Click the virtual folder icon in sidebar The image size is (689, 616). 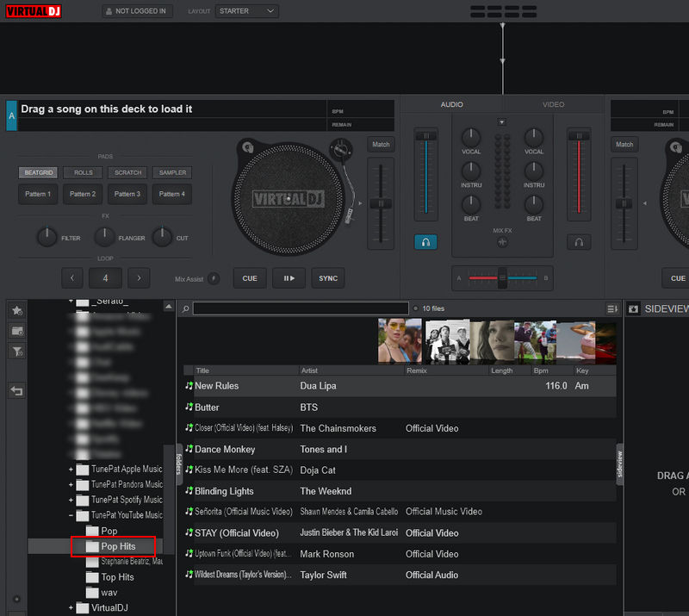pos(16,330)
